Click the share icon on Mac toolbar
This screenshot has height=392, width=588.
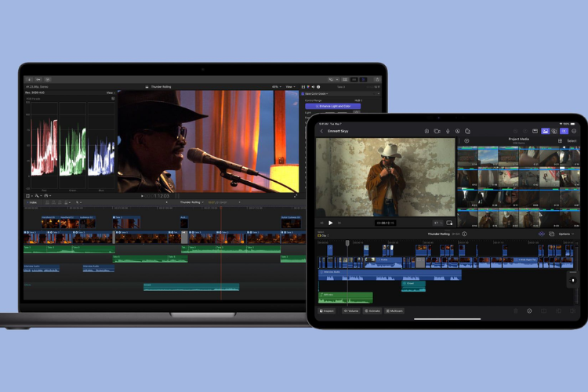coord(377,79)
